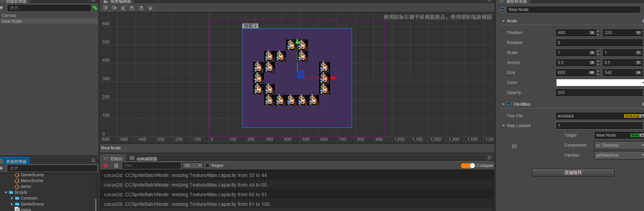Toggle the New Node active checkbox
The width and height of the screenshot is (644, 211).
coord(502,10)
